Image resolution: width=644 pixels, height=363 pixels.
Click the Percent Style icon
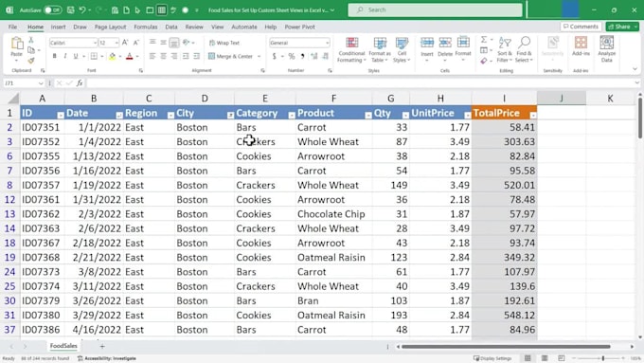coord(292,56)
